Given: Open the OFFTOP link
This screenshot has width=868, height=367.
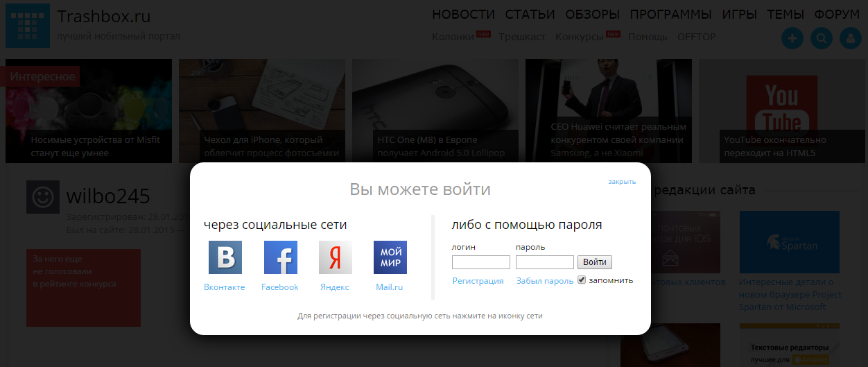Looking at the screenshot, I should (x=697, y=37).
